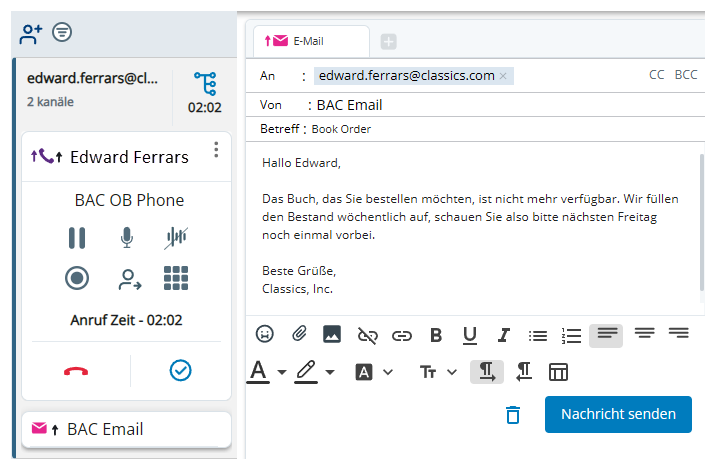This screenshot has height=471, width=717.
Task: Toggle the crossed-out waveform icon in the call
Action: pos(176,238)
